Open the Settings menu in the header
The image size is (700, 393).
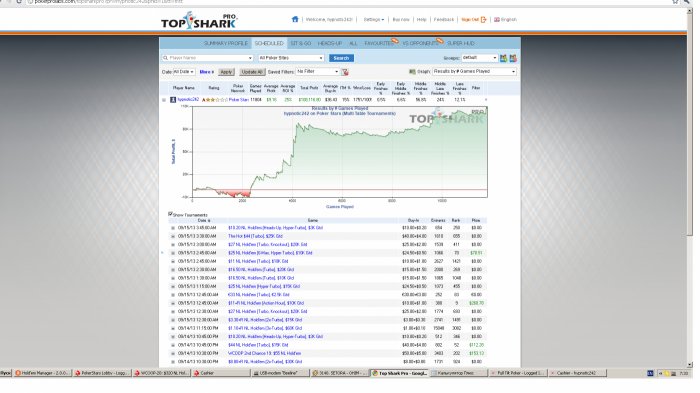pos(373,20)
